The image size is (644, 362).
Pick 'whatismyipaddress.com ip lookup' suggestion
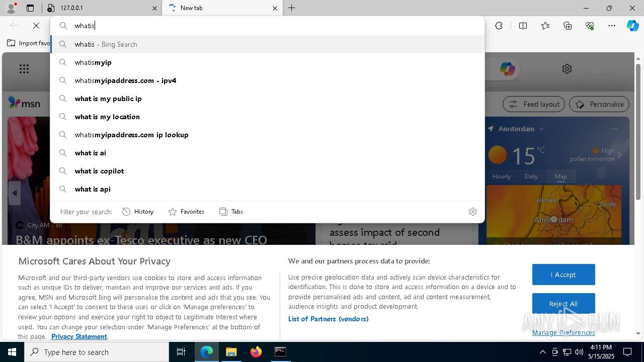(268, 135)
